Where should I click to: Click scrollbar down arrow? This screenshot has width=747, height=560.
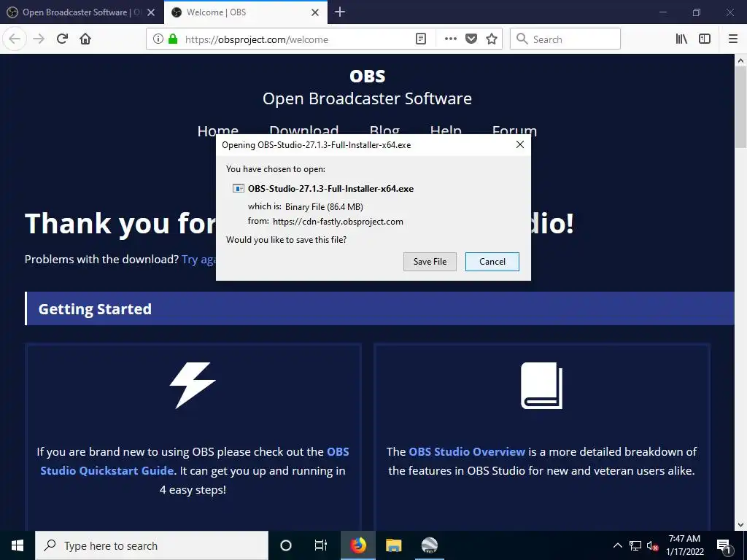tap(740, 525)
